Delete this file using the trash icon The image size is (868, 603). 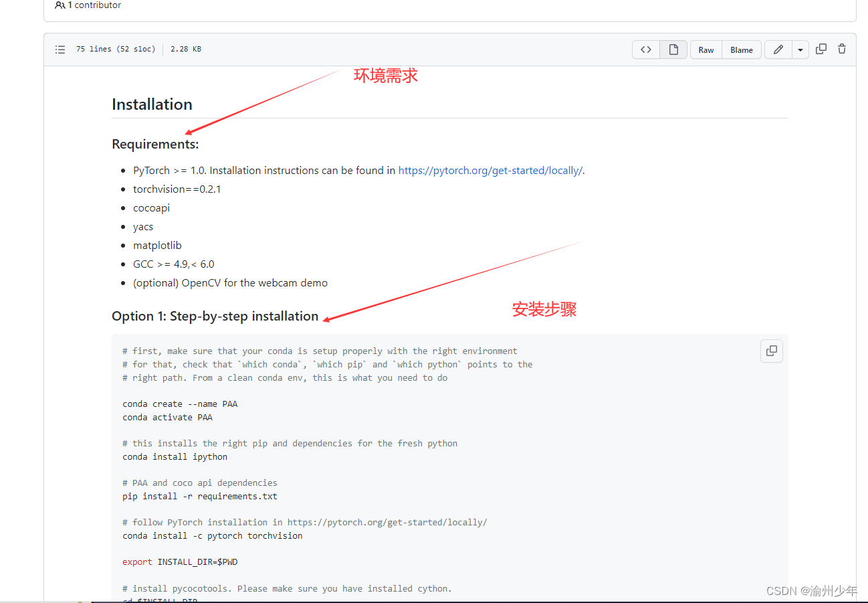coord(841,49)
